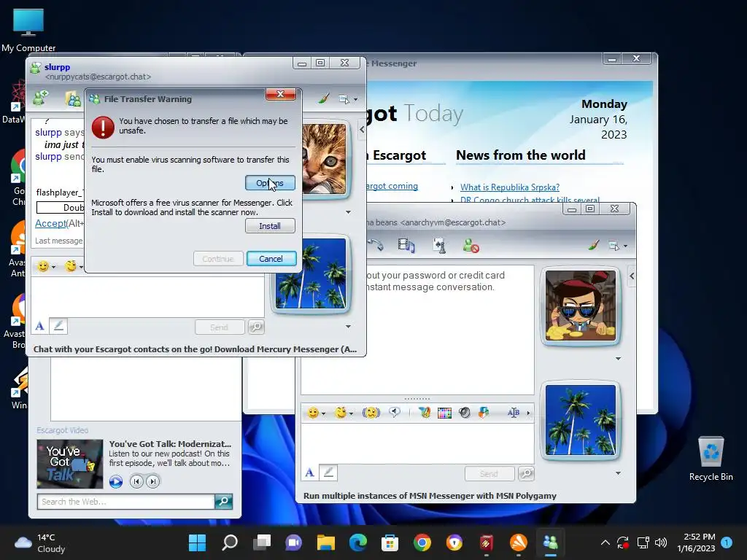Viewport: 747px width, 560px height.
Task: Collapse display pictures arrow in anarchyvm chat
Action: pyautogui.click(x=632, y=276)
